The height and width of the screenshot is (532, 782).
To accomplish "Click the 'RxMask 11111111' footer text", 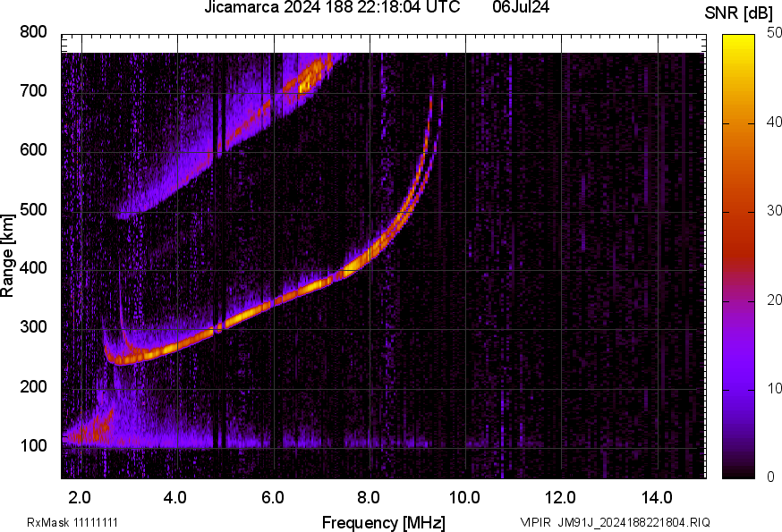I will point(72,522).
